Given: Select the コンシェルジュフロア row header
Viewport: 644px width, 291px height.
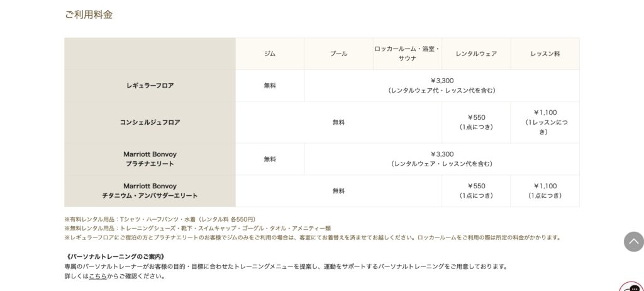Looking at the screenshot, I should pos(150,122).
